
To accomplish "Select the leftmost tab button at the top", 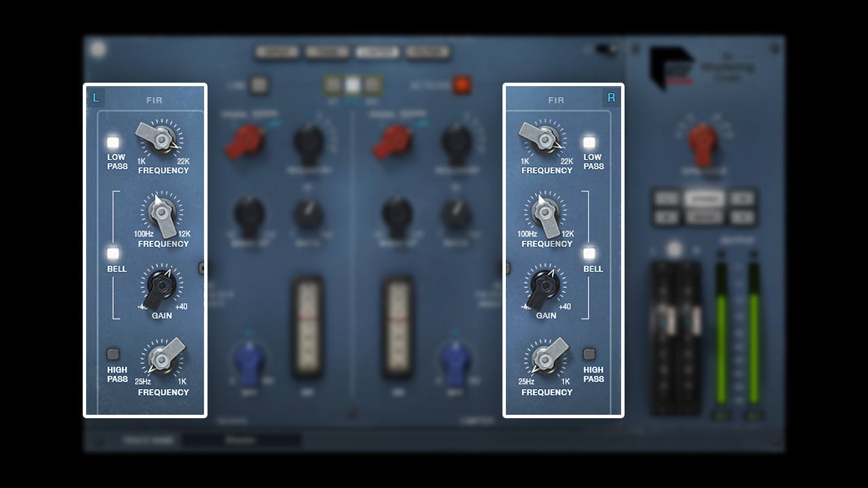I will click(276, 50).
